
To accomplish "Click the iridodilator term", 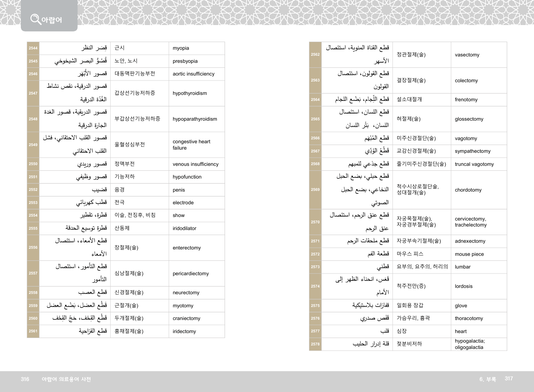I will [184, 229].
